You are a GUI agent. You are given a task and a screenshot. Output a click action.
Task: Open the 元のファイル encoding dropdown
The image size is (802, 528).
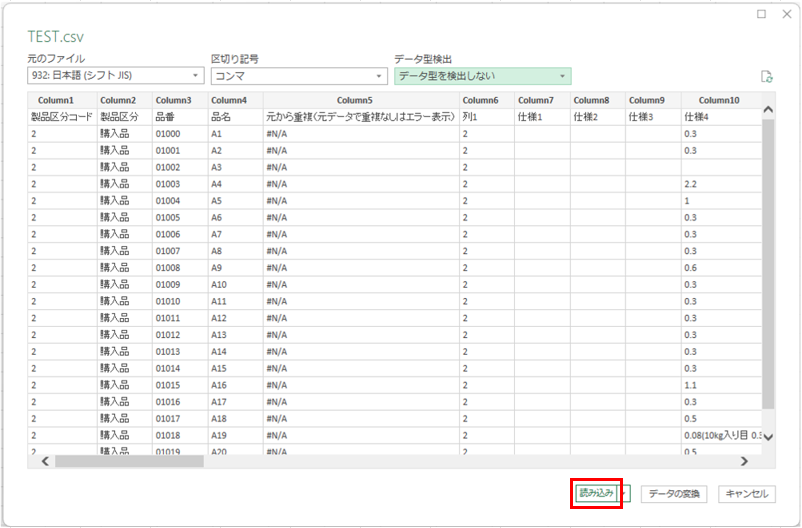115,76
